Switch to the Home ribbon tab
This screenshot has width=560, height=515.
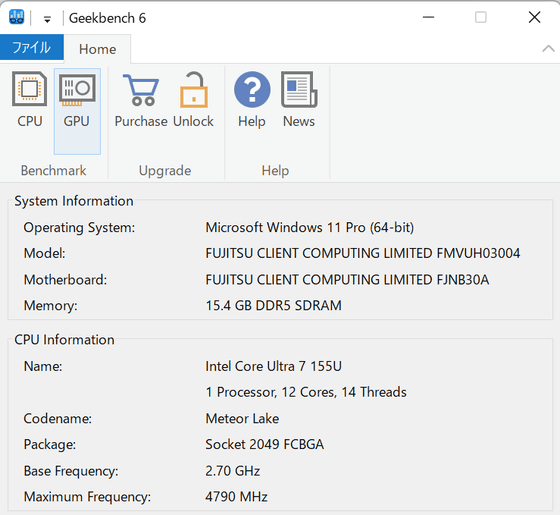98,49
